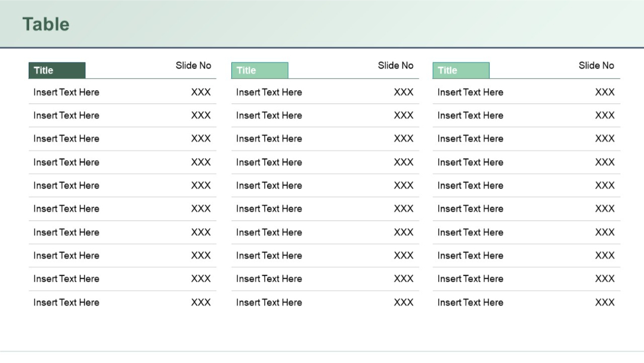
Task: Click the dark green Title header cell
Action: (x=57, y=70)
